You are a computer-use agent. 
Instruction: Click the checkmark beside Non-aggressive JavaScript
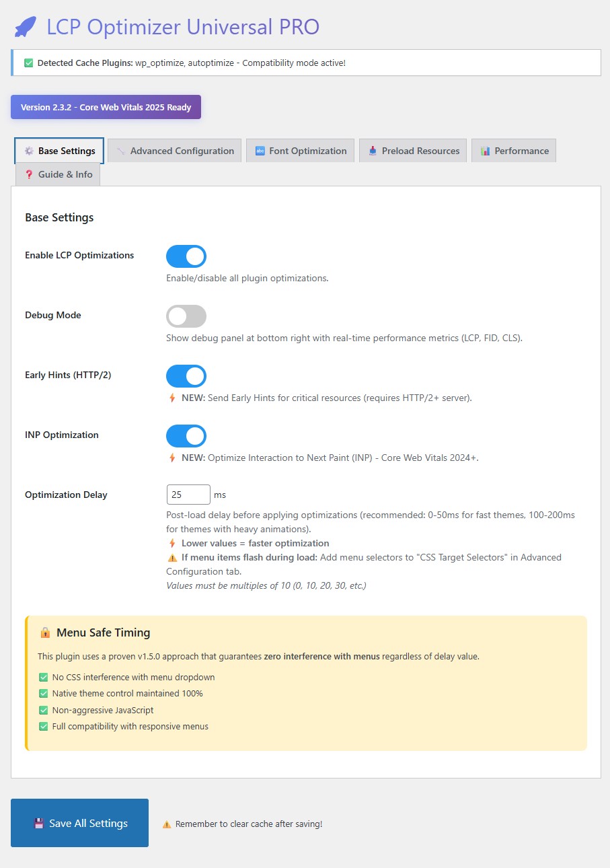[44, 710]
